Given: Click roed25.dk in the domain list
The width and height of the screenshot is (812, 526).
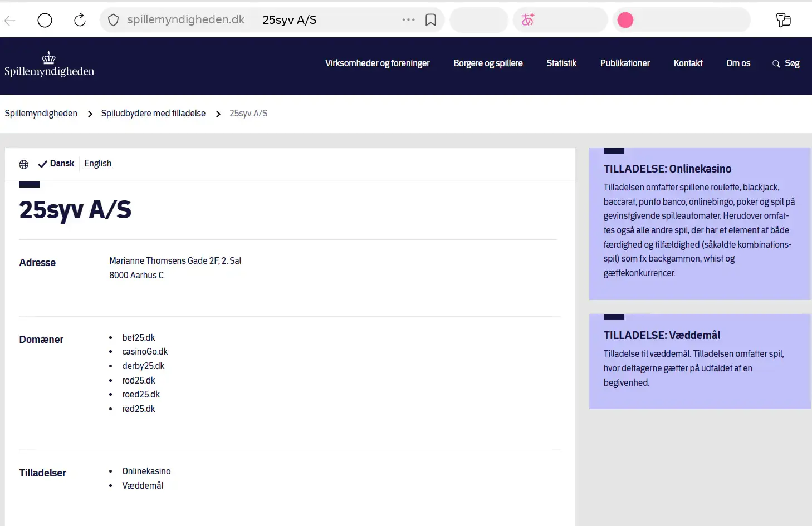Looking at the screenshot, I should [x=141, y=395].
